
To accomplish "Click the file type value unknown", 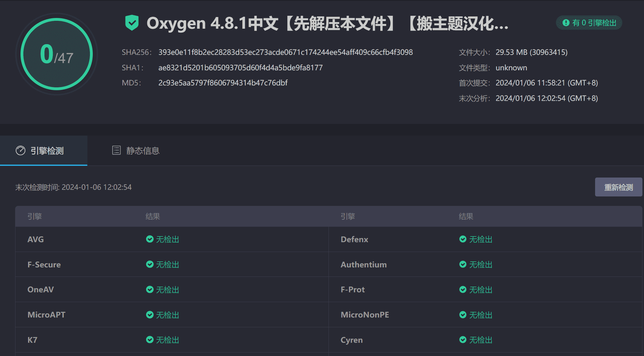I will (511, 67).
